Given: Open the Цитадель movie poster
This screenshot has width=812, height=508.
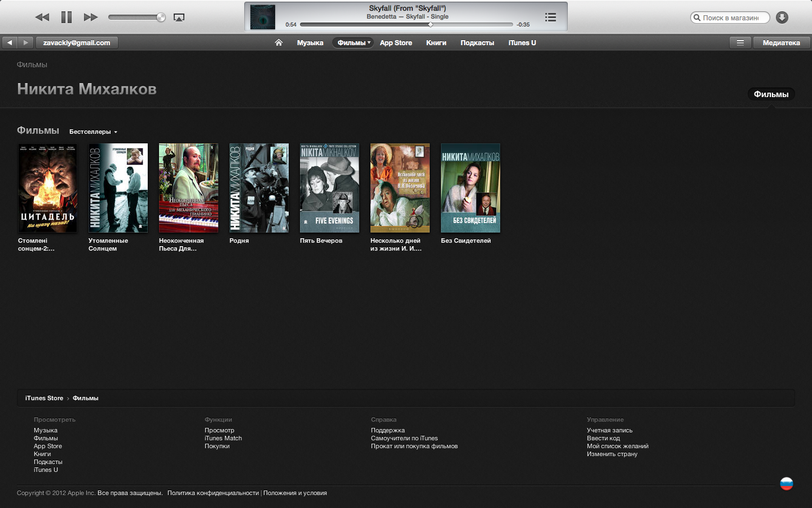Looking at the screenshot, I should coord(47,188).
